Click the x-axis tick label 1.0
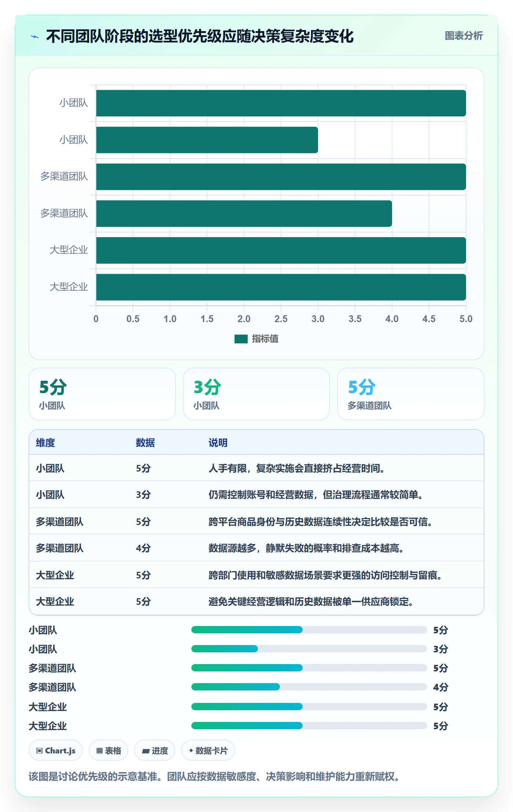 (x=170, y=319)
